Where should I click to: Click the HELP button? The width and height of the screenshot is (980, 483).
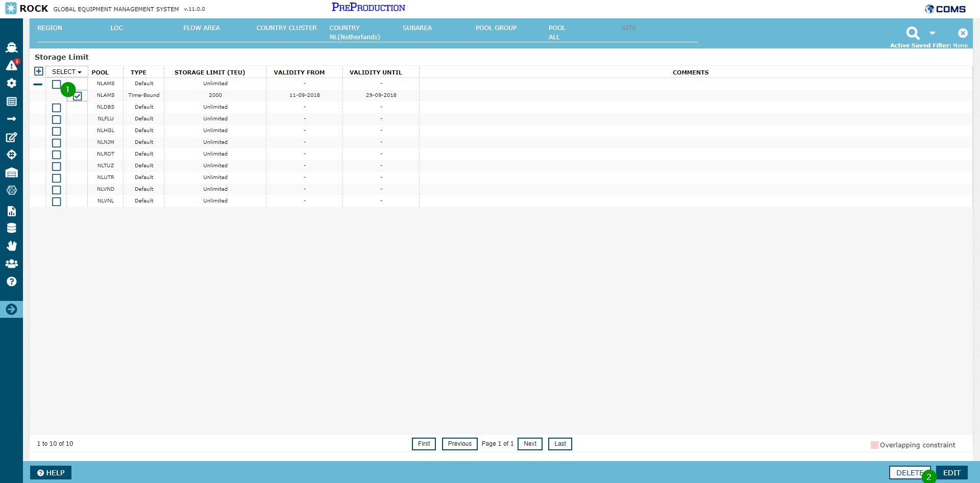(x=51, y=473)
